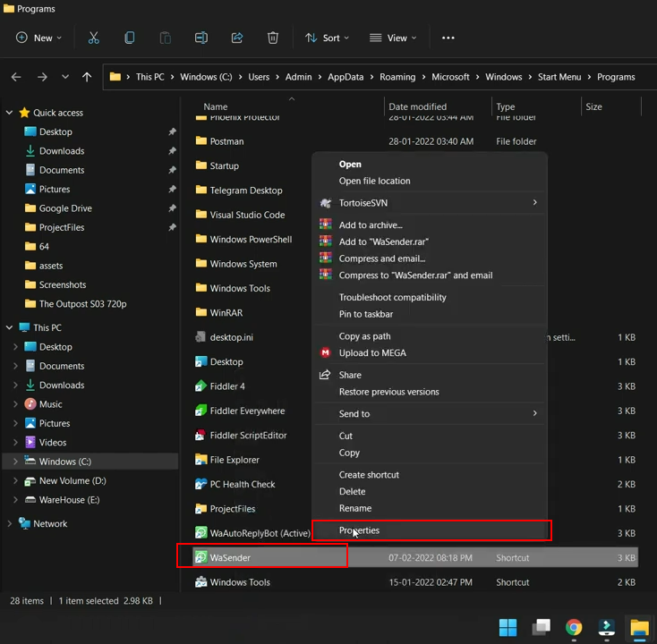Open the three-dots See more menu

[448, 38]
